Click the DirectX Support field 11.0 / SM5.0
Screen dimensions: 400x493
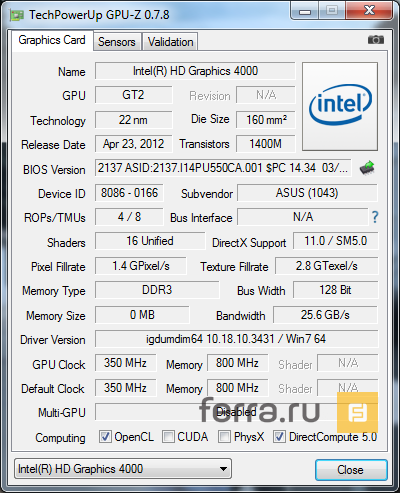pyautogui.click(x=336, y=241)
